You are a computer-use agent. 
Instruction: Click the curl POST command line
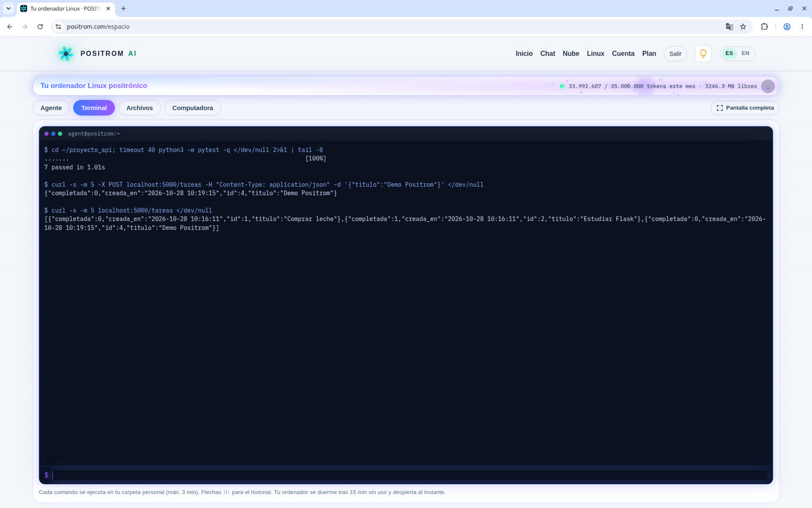[264, 185]
